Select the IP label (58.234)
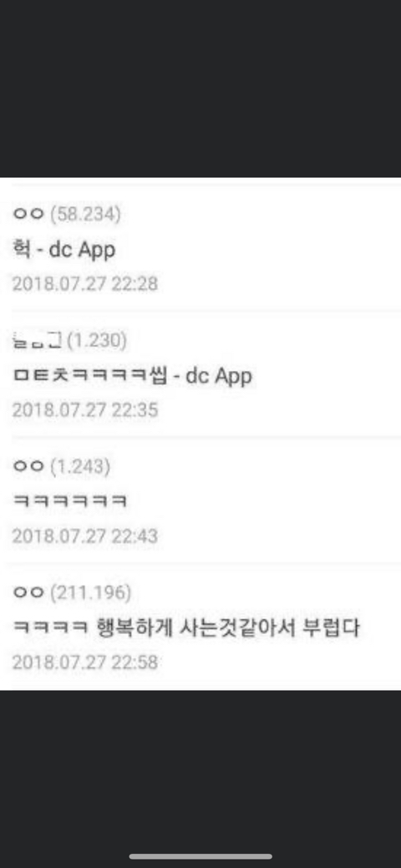 85,214
